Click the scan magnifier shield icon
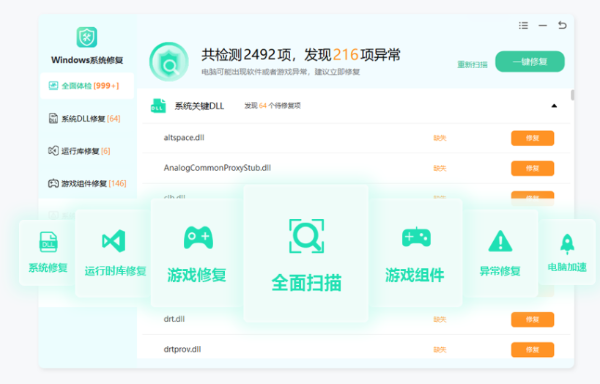This screenshot has height=384, width=600. tap(169, 62)
